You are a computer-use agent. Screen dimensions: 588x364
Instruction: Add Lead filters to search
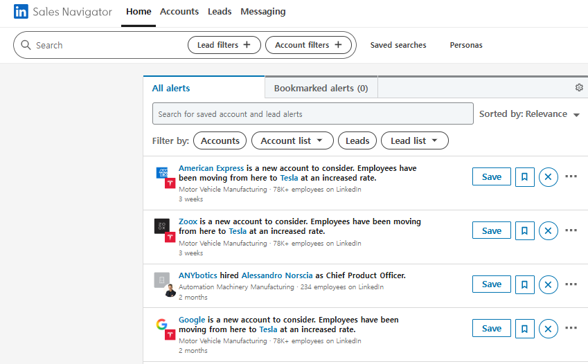tap(224, 45)
